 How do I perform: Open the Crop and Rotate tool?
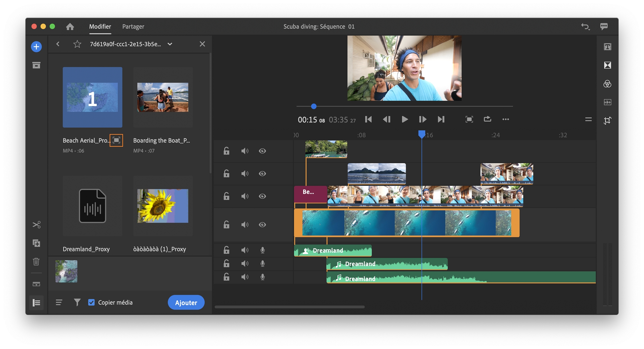(x=607, y=120)
